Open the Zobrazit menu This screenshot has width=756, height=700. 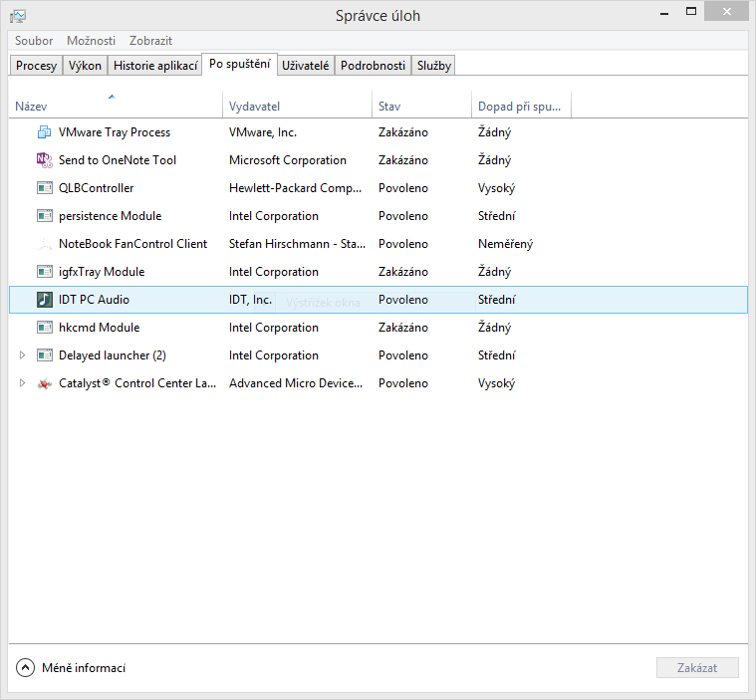tap(151, 41)
